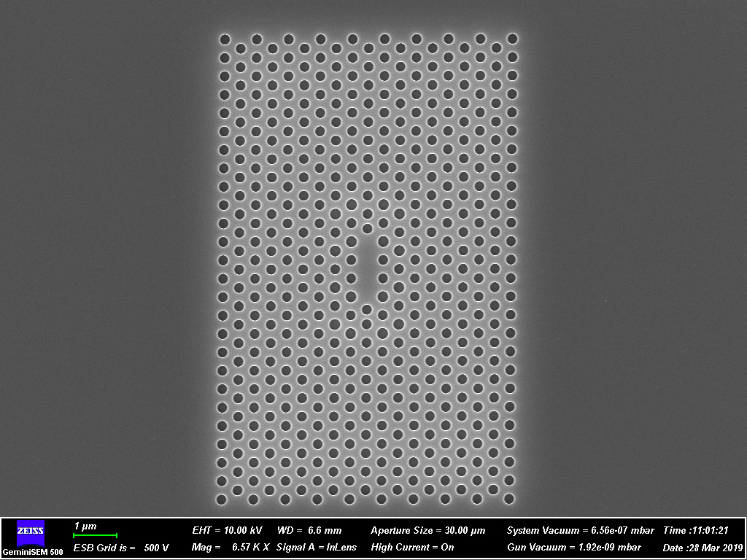Select the WD = 6.6 mm value
Viewport: 747px width, 560px height.
pos(309,530)
